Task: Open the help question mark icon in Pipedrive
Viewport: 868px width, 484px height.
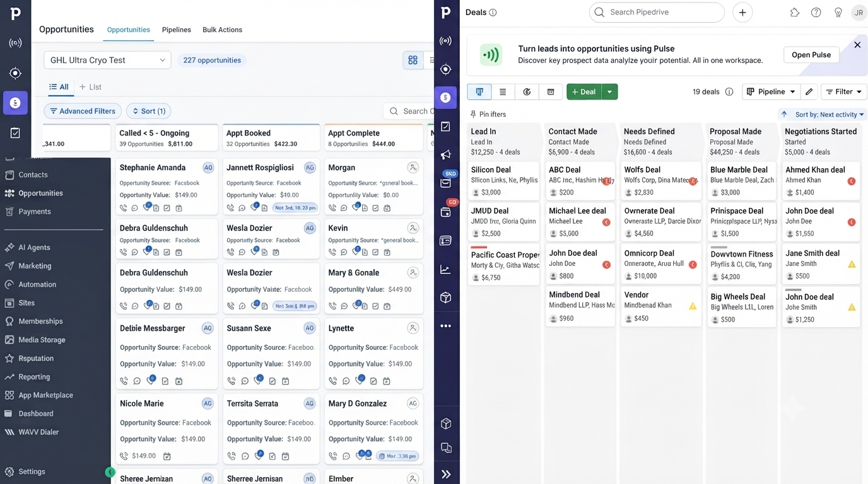Action: click(816, 13)
